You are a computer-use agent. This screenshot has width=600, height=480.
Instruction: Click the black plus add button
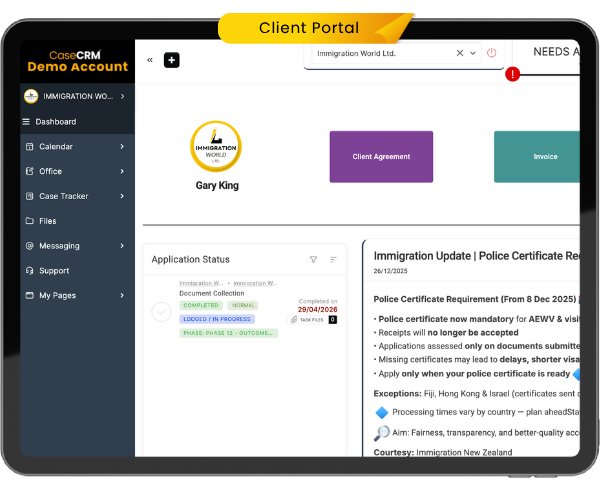point(171,60)
